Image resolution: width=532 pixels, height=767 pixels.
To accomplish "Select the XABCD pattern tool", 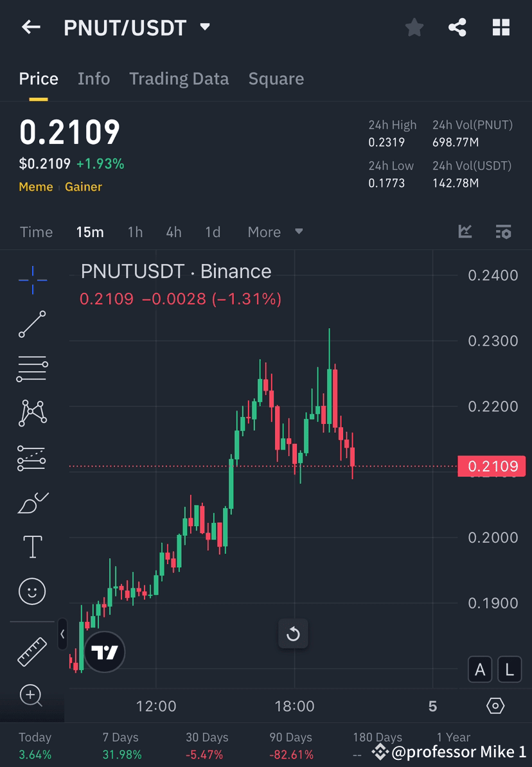I will tap(32, 413).
